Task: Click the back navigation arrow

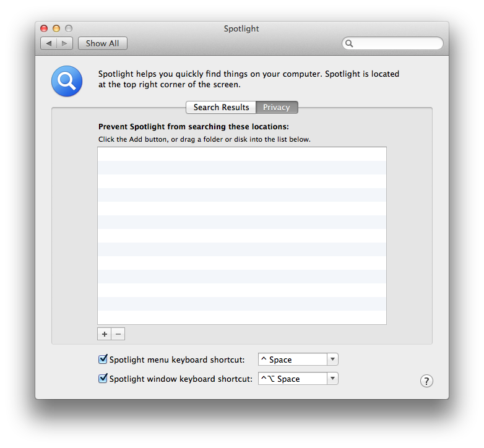Action: coord(49,43)
